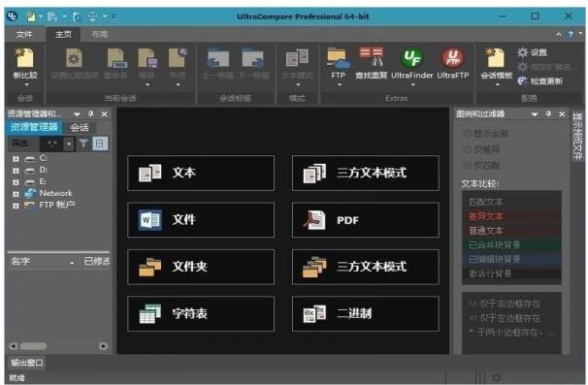The image size is (588, 385).
Task: Click the 已编辑块背景 blue color swatch
Action: 512,259
